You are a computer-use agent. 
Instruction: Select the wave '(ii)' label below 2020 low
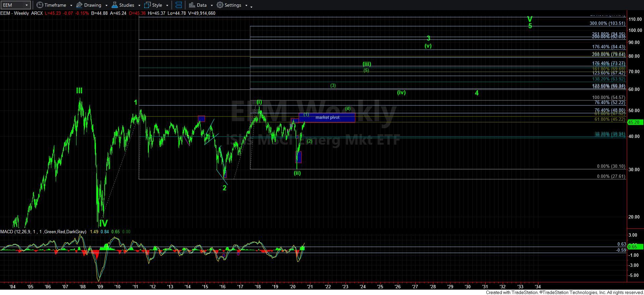[x=297, y=173]
